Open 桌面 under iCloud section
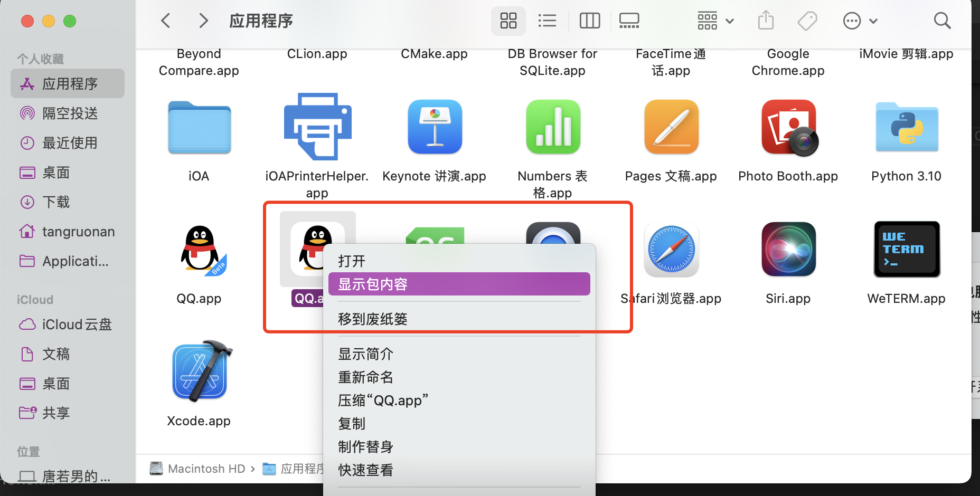Image resolution: width=980 pixels, height=496 pixels. coord(68,383)
